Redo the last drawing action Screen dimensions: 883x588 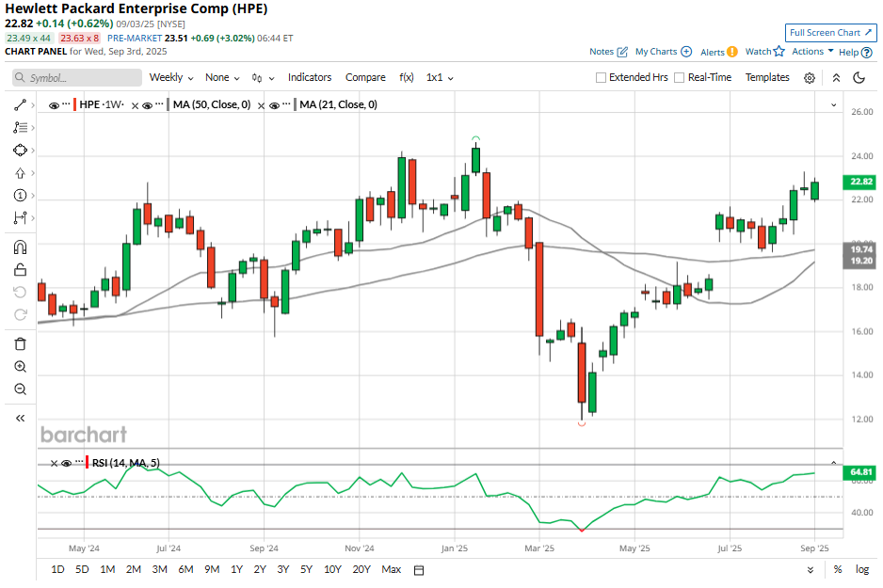click(21, 314)
